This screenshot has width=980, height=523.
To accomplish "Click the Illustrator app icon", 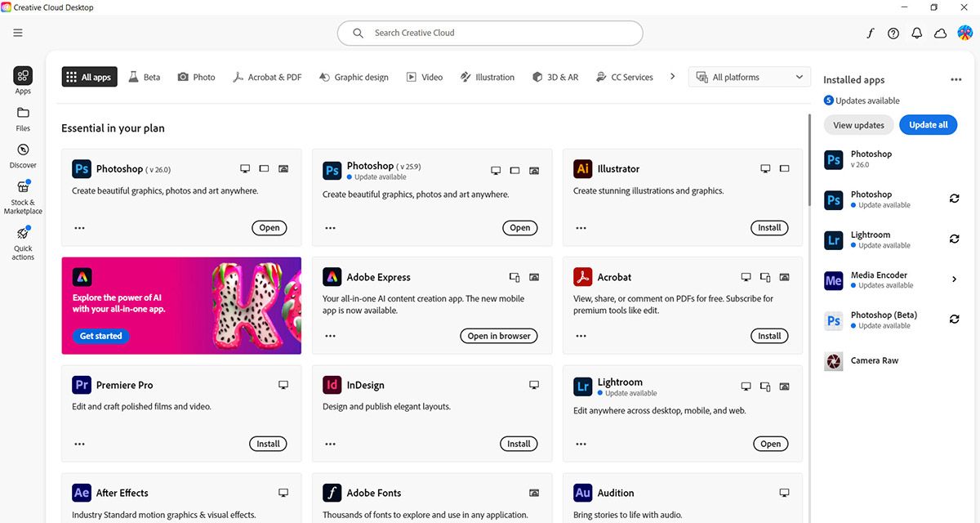I will click(582, 169).
